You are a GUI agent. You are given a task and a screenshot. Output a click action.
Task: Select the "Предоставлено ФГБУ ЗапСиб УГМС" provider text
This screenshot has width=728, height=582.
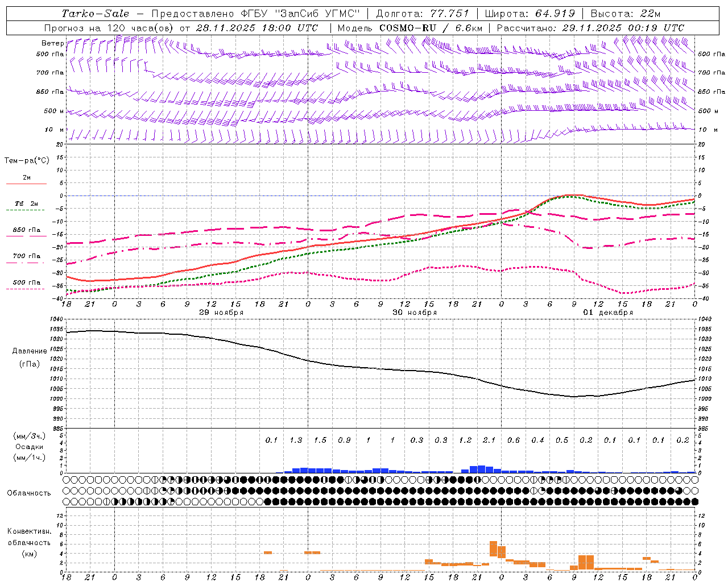(x=256, y=14)
